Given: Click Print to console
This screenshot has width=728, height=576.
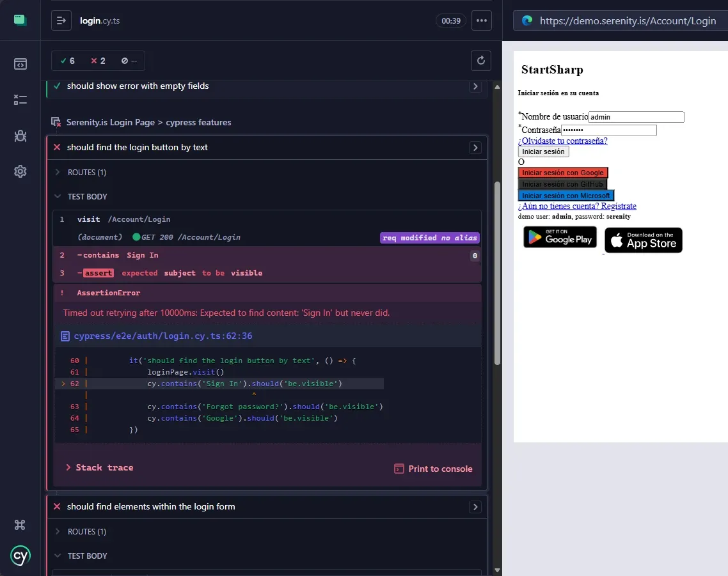Looking at the screenshot, I should 433,469.
